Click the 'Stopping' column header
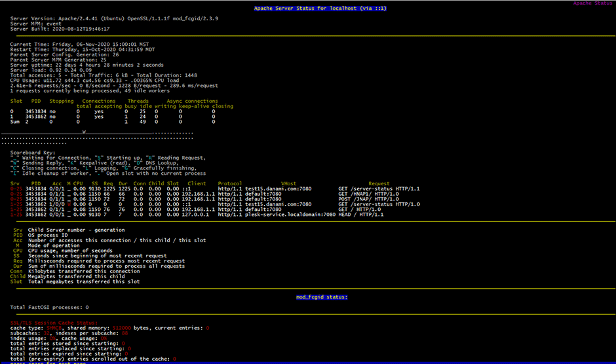Viewport: 616px width, 364px height. click(x=62, y=101)
